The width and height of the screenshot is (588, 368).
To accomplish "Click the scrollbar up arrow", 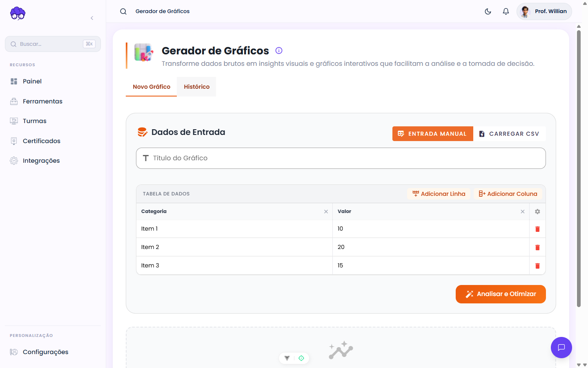I will click(579, 26).
